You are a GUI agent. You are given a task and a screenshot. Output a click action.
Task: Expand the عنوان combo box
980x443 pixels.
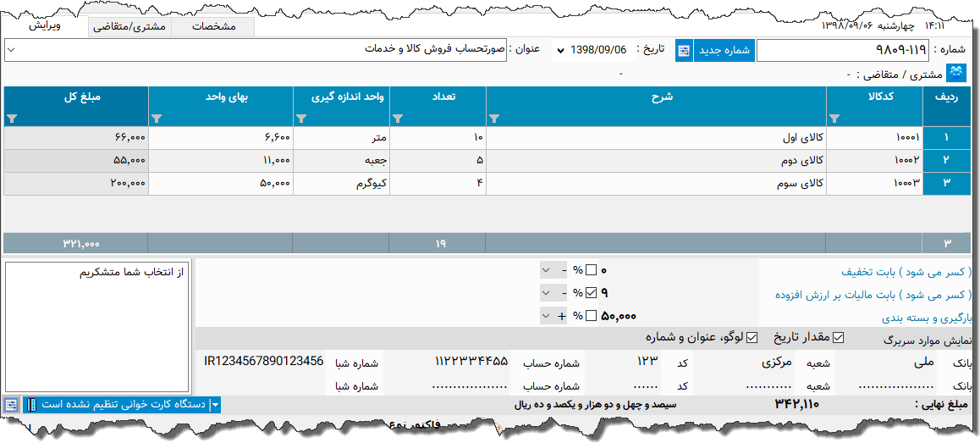pyautogui.click(x=11, y=51)
